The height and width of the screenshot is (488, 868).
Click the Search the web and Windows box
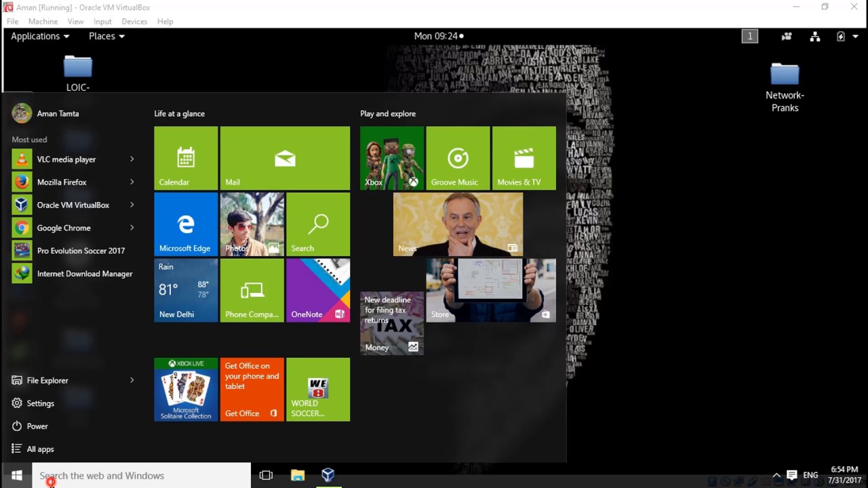142,475
